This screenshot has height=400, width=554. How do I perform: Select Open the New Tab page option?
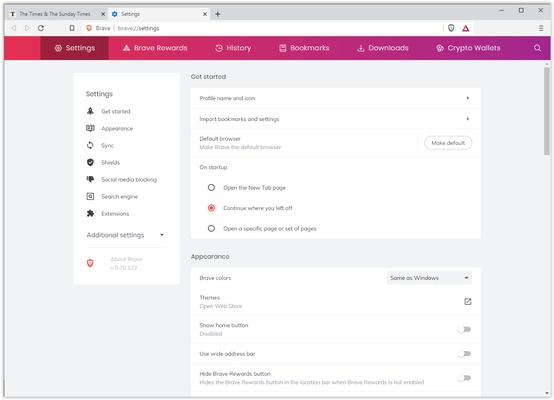pyautogui.click(x=211, y=187)
